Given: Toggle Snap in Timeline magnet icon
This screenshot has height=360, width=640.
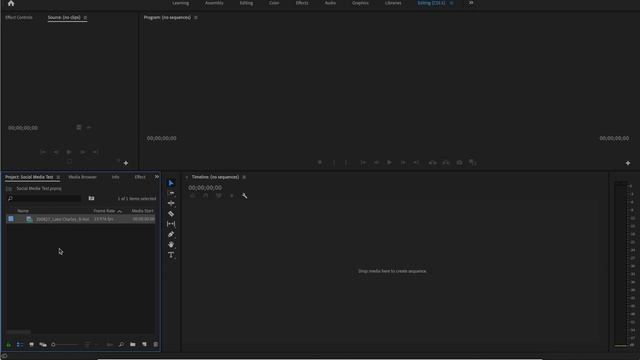Looking at the screenshot, I should pos(205,196).
